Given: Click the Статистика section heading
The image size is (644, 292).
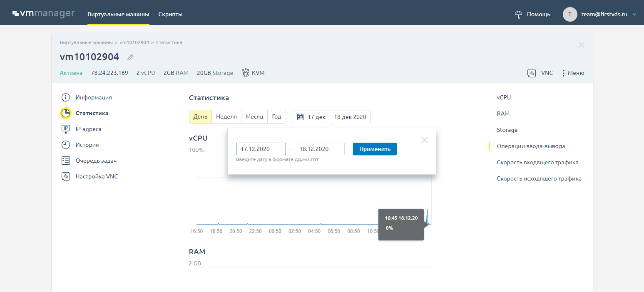Looking at the screenshot, I should pos(209,98).
